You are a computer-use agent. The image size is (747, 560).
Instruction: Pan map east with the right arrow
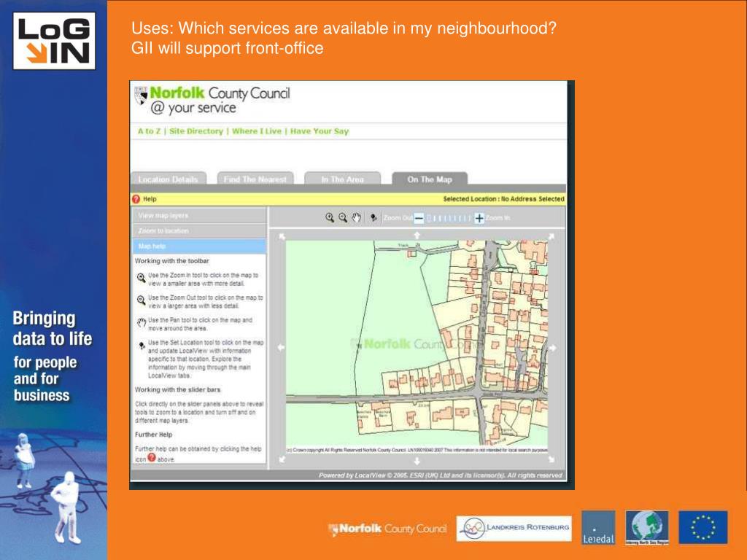(553, 348)
